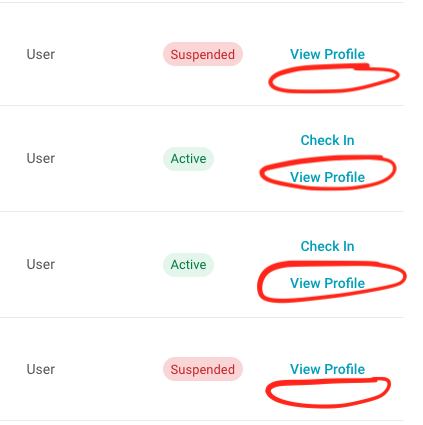423x425 pixels.
Task: Select the bottom Suspended user row
Action: (x=202, y=369)
